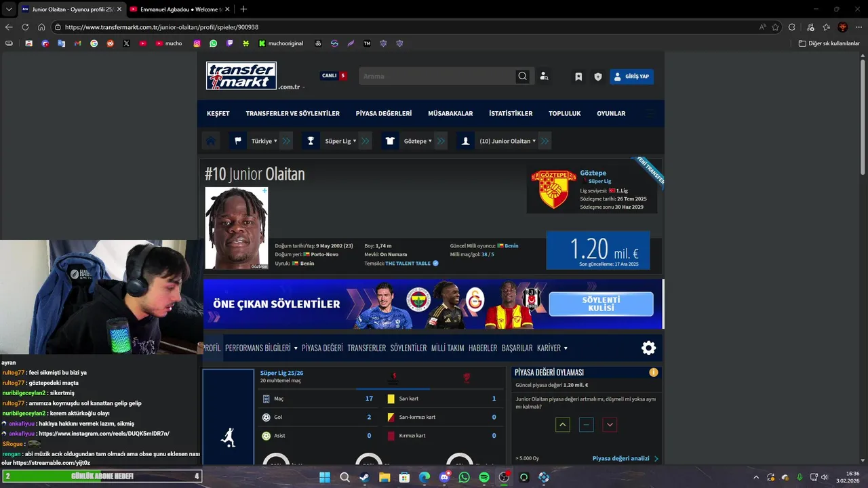This screenshot has height=488, width=868.
Task: Show hidden system tray icons
Action: tap(756, 477)
